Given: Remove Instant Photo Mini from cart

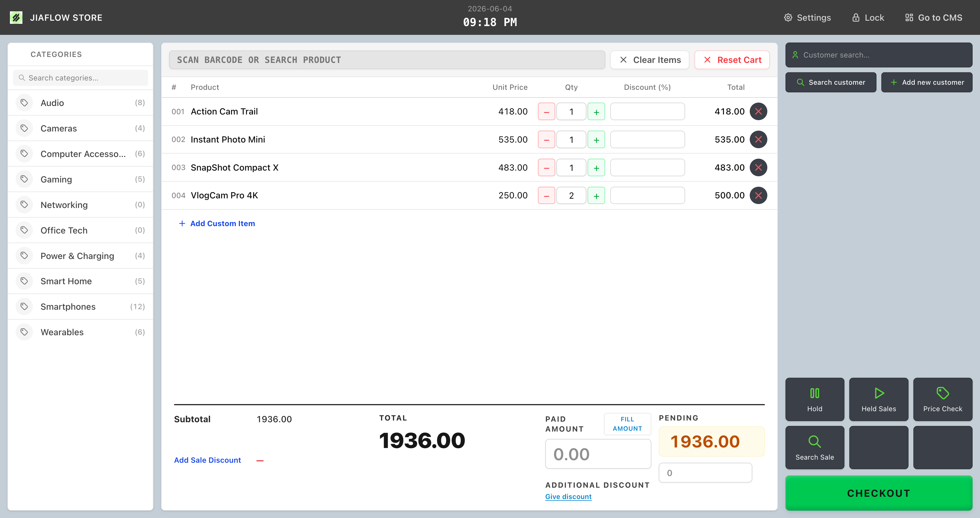Looking at the screenshot, I should (758, 139).
